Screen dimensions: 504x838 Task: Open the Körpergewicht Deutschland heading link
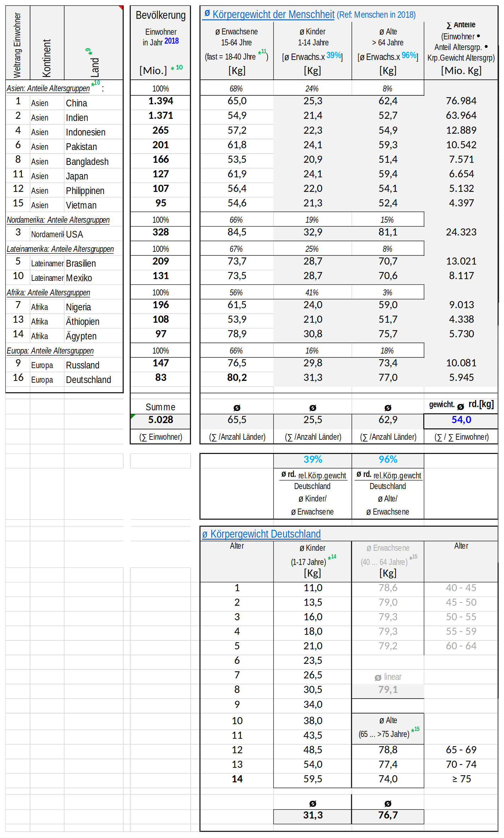[x=265, y=534]
